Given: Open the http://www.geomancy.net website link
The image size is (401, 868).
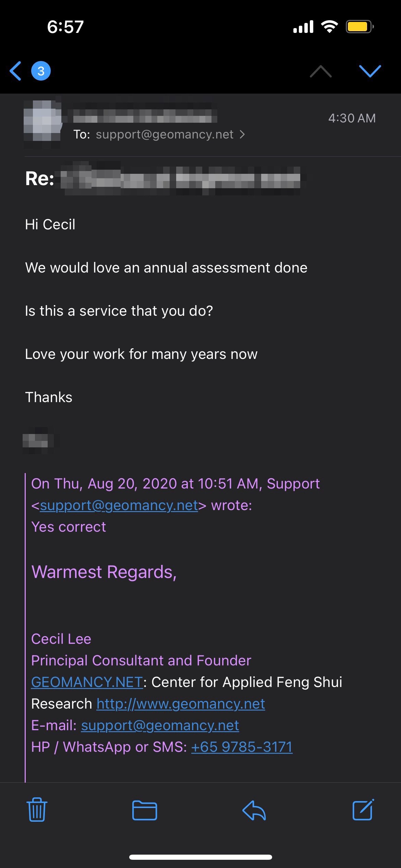Looking at the screenshot, I should (x=181, y=703).
